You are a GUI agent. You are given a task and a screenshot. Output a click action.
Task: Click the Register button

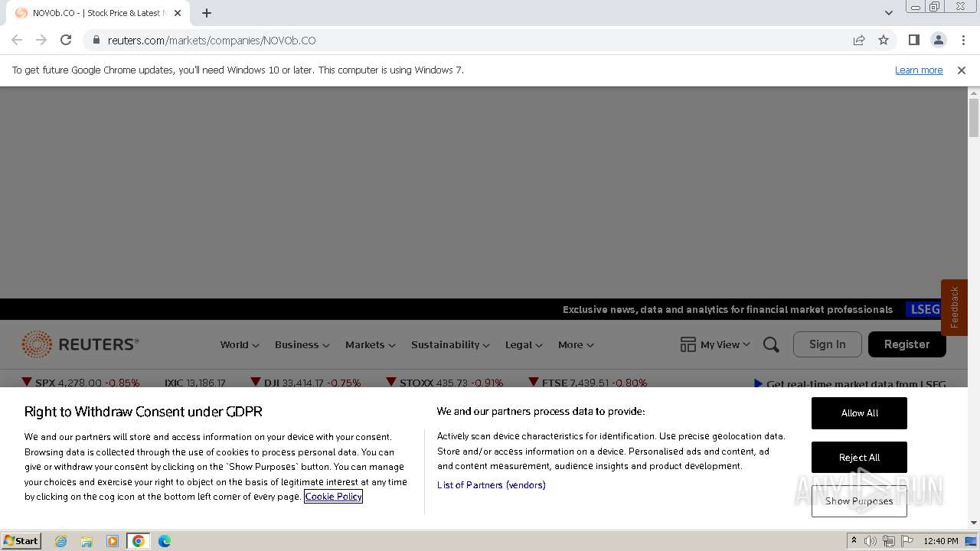pos(906,344)
